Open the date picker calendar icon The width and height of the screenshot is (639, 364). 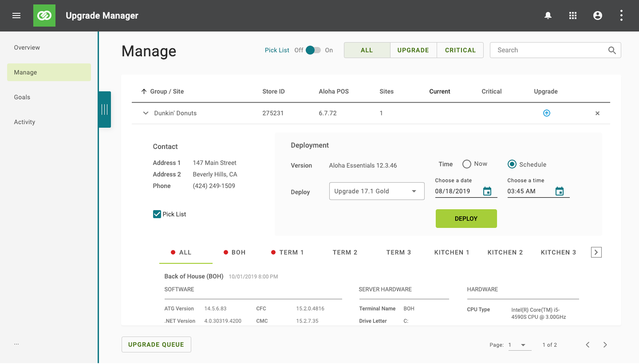[x=487, y=191]
